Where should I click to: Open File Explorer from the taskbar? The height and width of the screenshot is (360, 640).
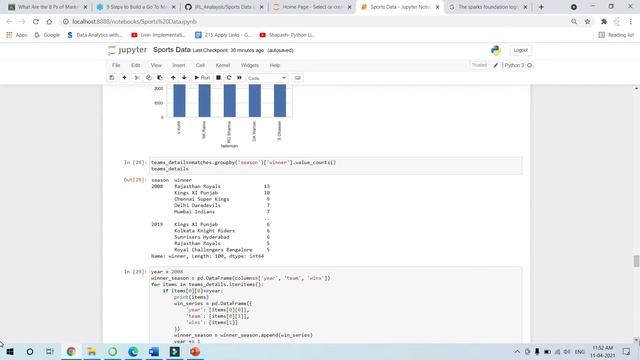(x=92, y=351)
